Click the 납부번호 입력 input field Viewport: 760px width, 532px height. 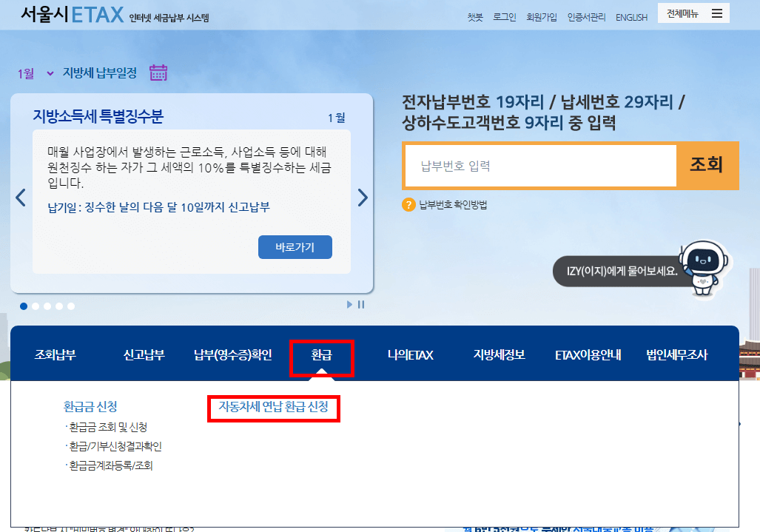point(539,166)
